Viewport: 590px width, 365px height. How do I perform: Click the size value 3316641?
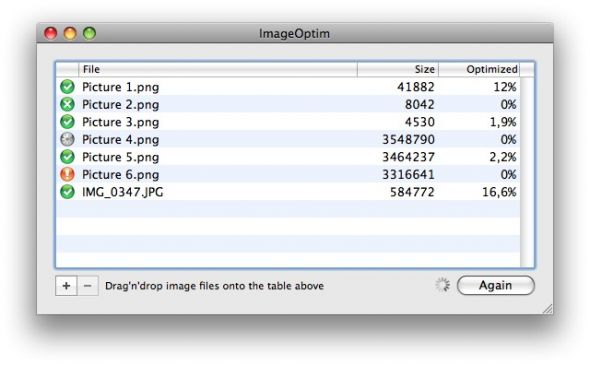pyautogui.click(x=408, y=175)
